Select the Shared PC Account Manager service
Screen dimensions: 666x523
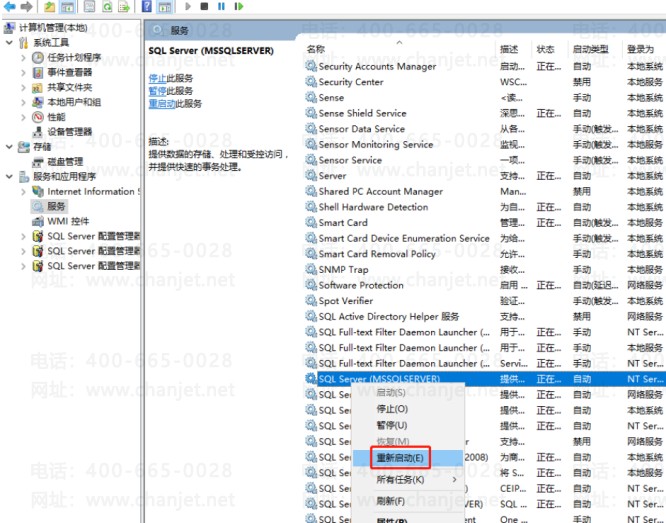[x=381, y=192]
